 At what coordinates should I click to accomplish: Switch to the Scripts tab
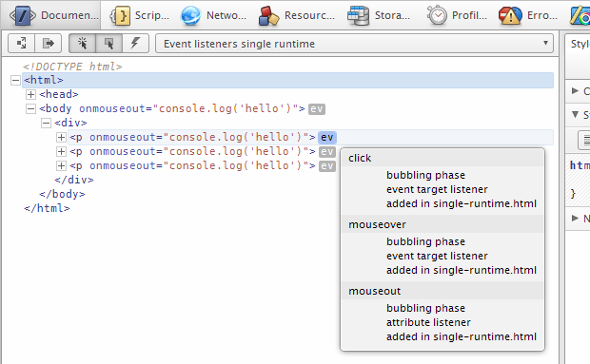(139, 15)
